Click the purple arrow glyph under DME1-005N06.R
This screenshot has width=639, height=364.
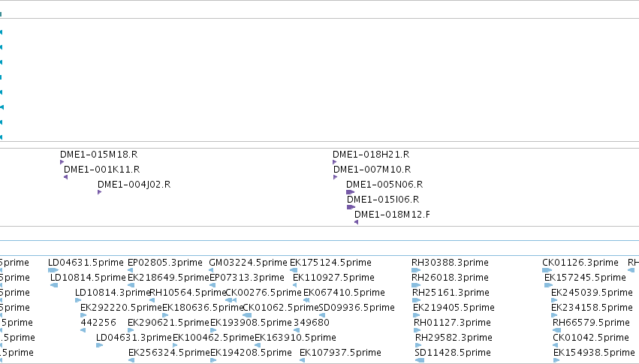click(x=350, y=192)
